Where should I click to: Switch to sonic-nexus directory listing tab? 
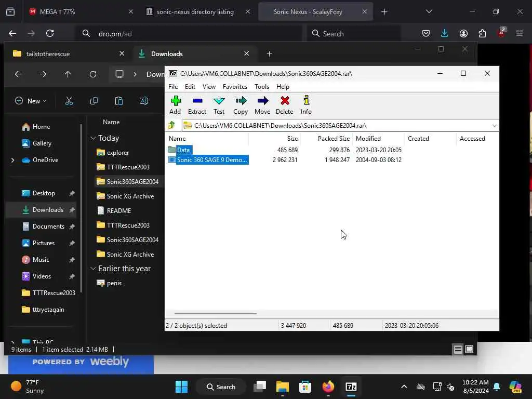point(198,12)
